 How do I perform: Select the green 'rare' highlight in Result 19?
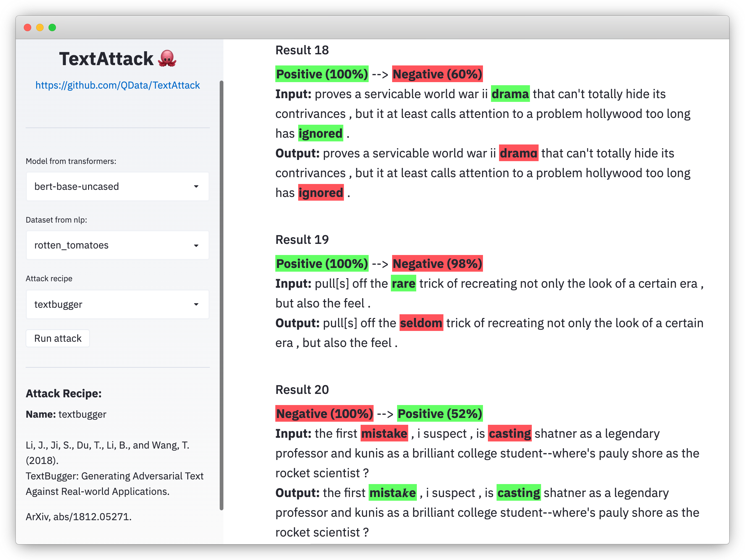(x=403, y=283)
